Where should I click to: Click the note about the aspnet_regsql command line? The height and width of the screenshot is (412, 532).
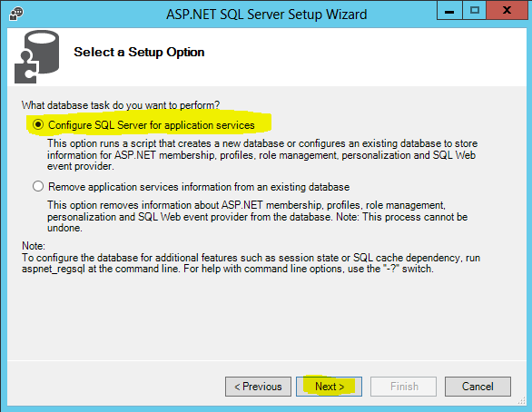coord(251,263)
